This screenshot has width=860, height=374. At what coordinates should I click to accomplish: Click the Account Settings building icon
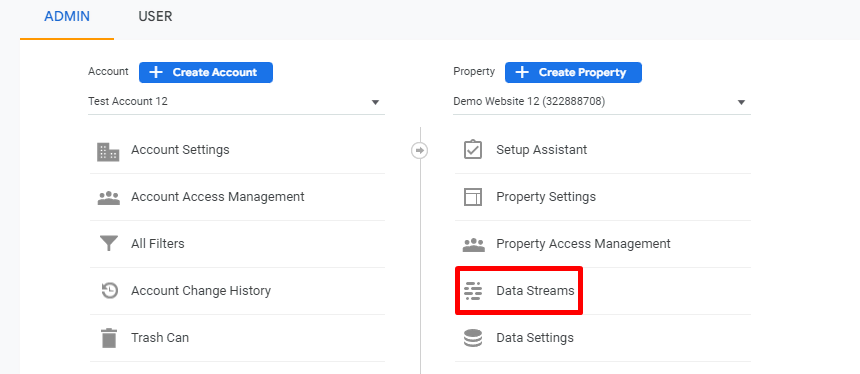tap(108, 151)
